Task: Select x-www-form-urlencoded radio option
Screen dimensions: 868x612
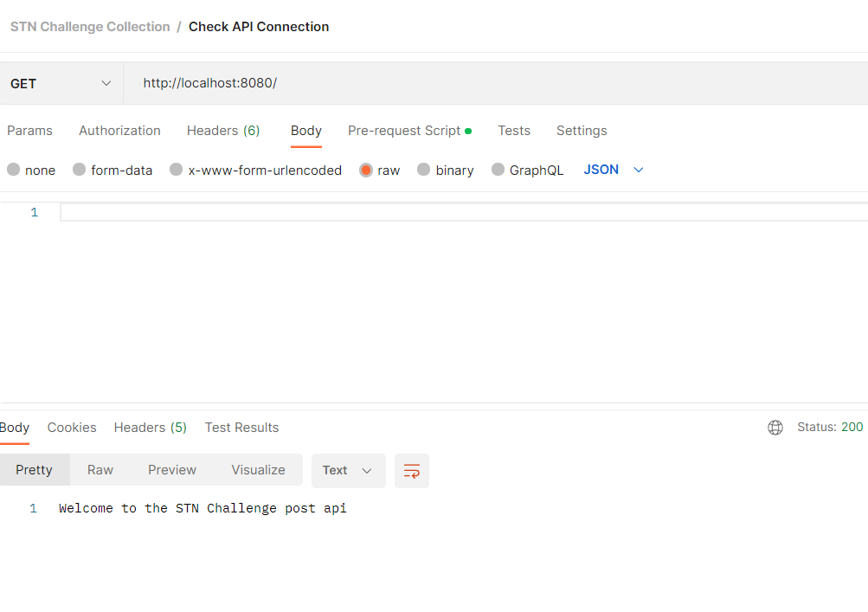Action: pos(176,170)
